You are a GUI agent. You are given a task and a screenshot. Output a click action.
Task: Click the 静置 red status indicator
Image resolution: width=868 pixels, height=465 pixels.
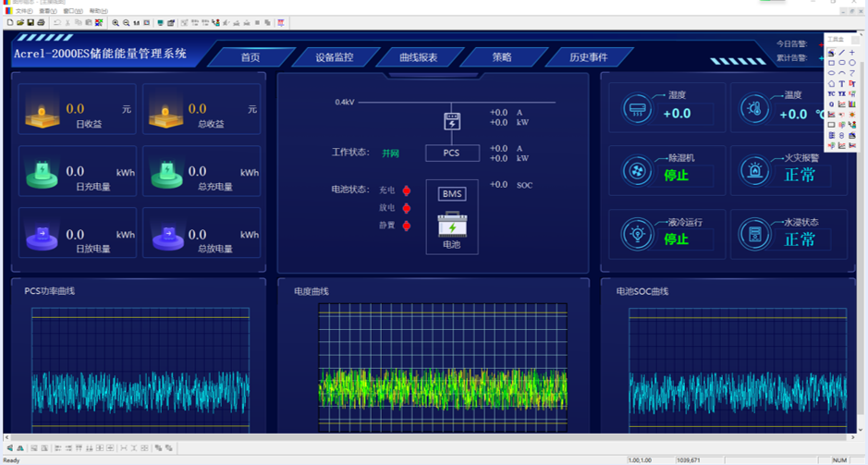pyautogui.click(x=407, y=226)
